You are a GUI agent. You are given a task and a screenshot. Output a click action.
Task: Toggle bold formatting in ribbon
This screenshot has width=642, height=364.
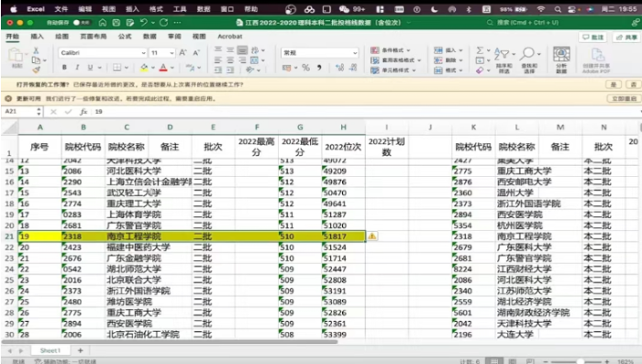pos(64,67)
